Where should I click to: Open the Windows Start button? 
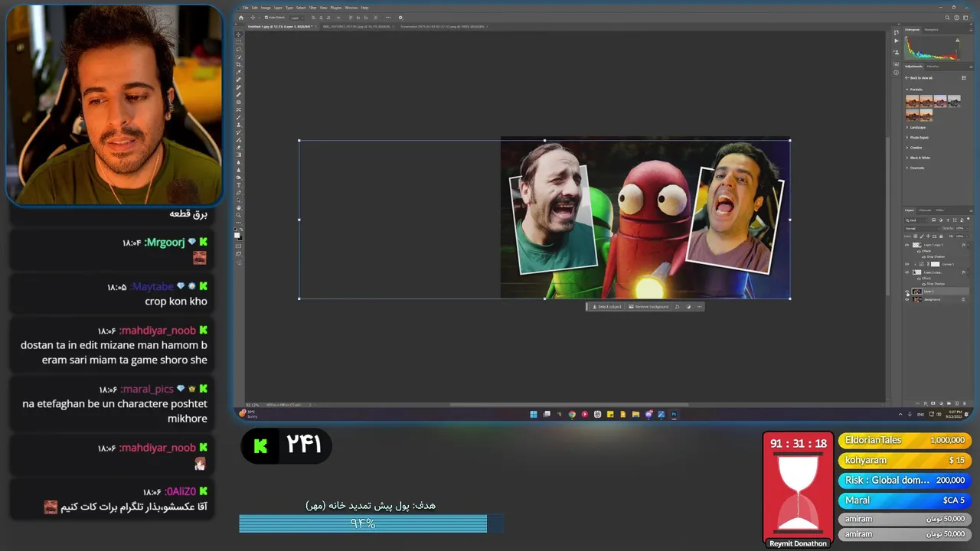pyautogui.click(x=534, y=415)
